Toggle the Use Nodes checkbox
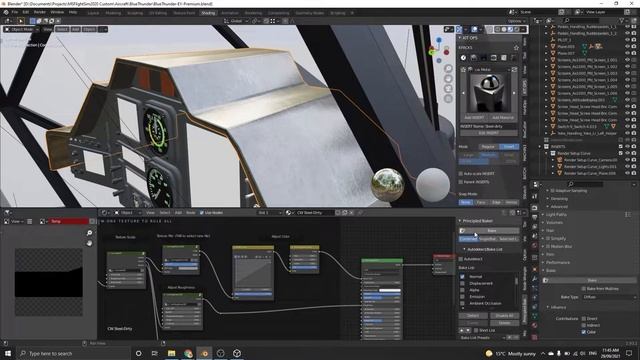The image size is (640, 360). point(202,213)
